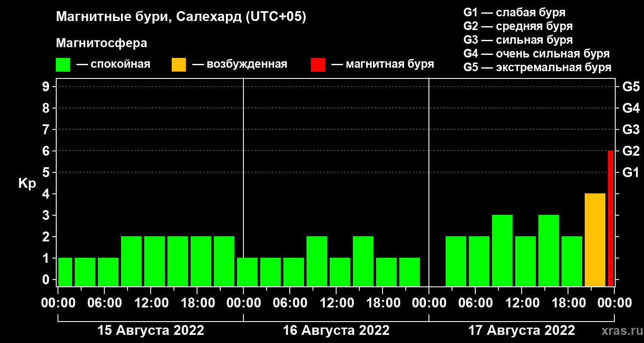Click the '18:00' tick label of 16 August
644x343 pixels.
pyautogui.click(x=383, y=303)
